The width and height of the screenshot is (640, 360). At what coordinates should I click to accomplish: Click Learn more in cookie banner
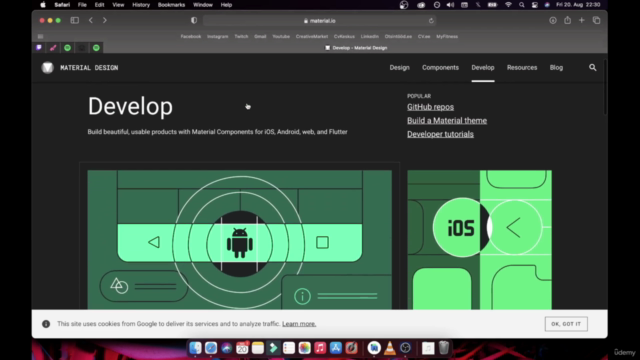[x=299, y=324]
